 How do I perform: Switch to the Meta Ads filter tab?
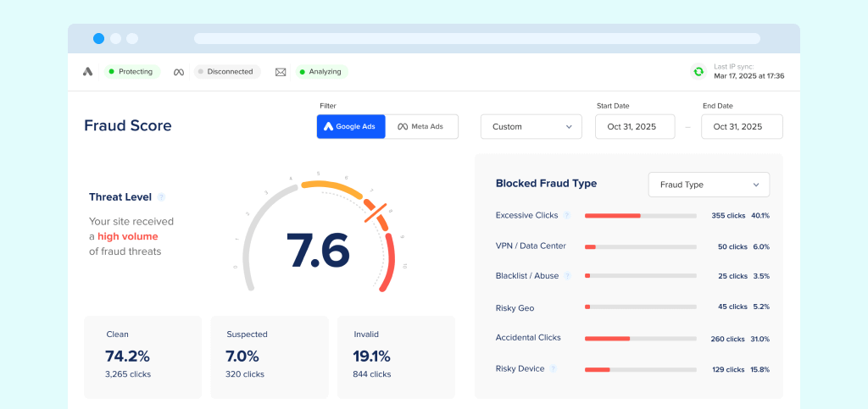422,127
